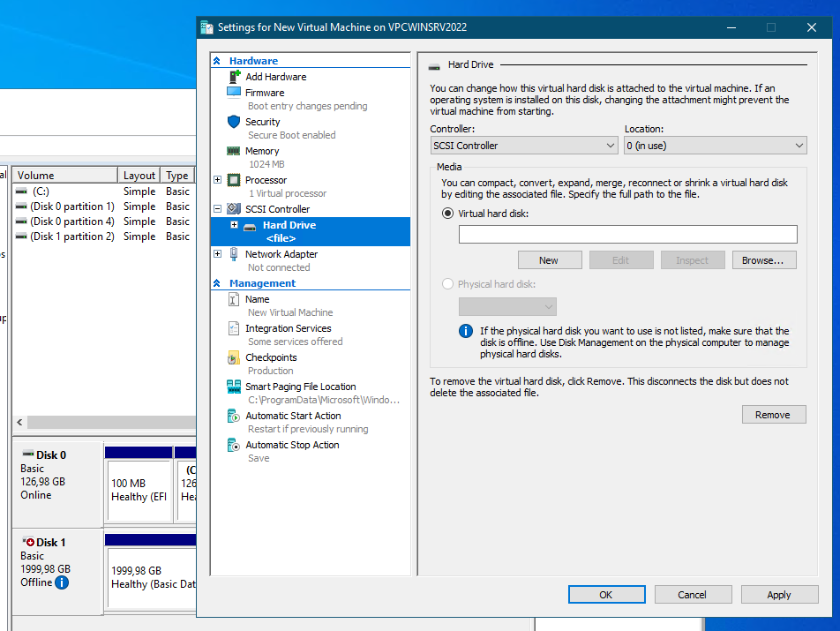Click the Cancel button
Image resolution: width=840 pixels, height=631 pixels.
693,595
